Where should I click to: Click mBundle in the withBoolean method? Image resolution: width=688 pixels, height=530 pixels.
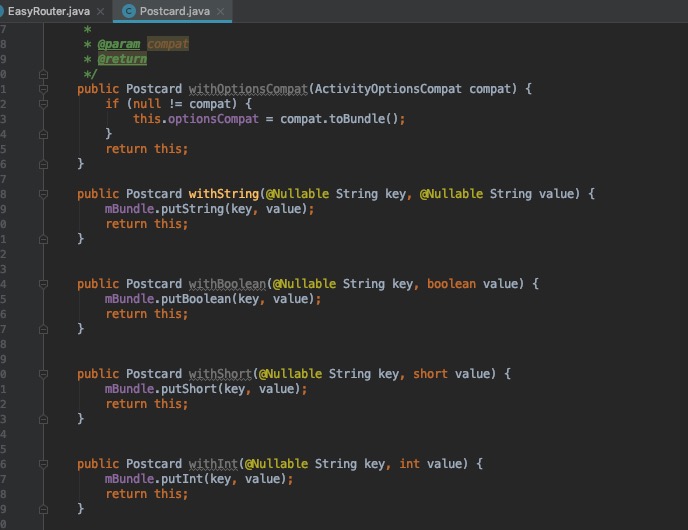pyautogui.click(x=129, y=299)
